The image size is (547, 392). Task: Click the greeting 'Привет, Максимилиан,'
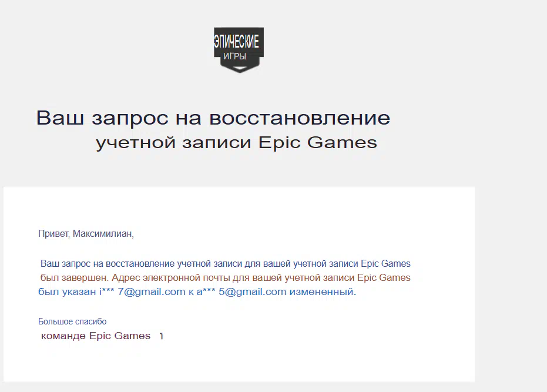(x=86, y=233)
